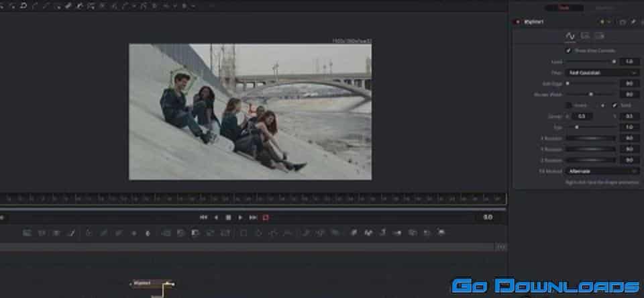Toggle the red loop playback icon

(266, 217)
